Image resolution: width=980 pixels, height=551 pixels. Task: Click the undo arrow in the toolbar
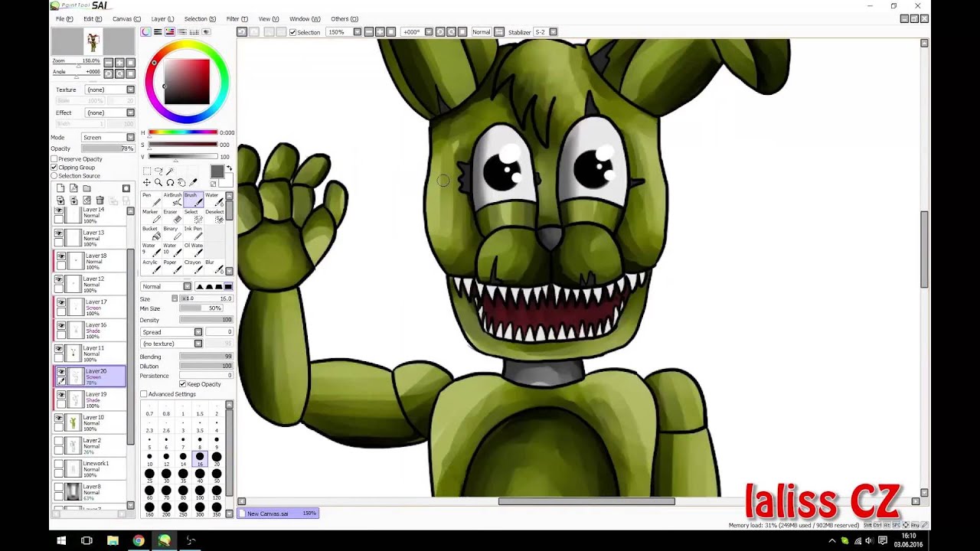pos(242,32)
